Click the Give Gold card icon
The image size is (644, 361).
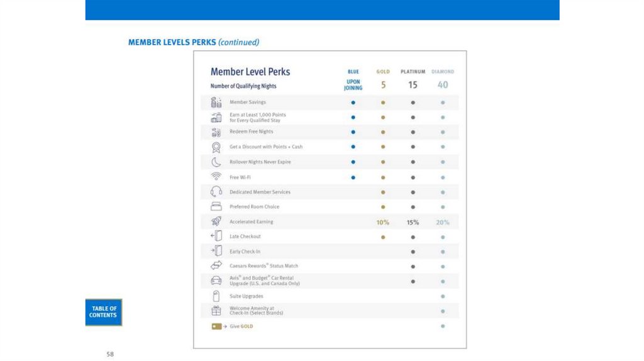pos(216,326)
